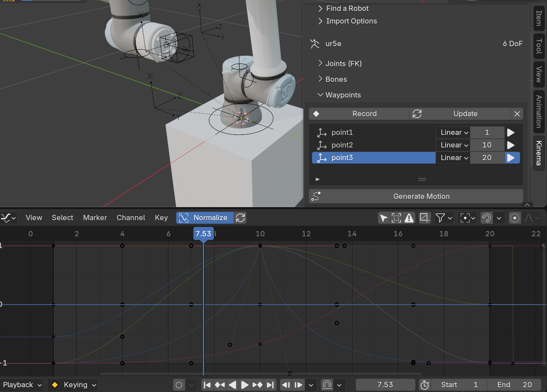Image resolution: width=547 pixels, height=392 pixels.
Task: Toggle auto keying record circle button
Action: pos(179,385)
